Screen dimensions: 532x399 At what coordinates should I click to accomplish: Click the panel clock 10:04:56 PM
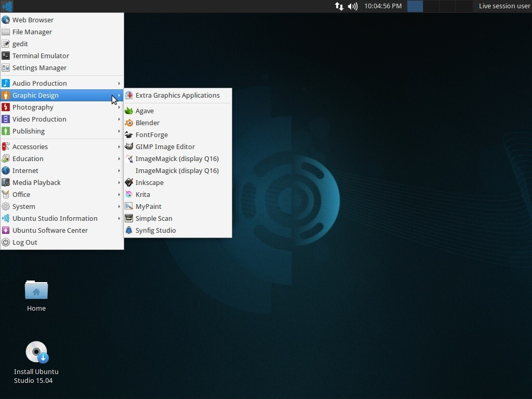pyautogui.click(x=383, y=6)
